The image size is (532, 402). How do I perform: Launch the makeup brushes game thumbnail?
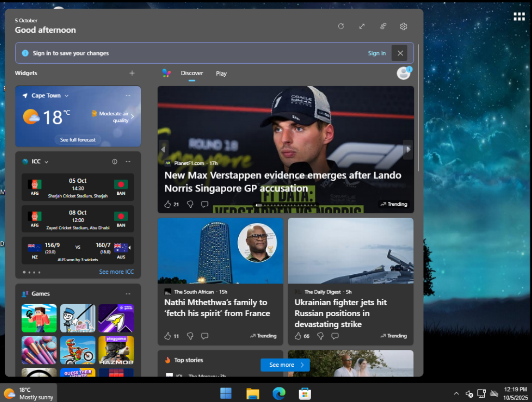pyautogui.click(x=39, y=350)
